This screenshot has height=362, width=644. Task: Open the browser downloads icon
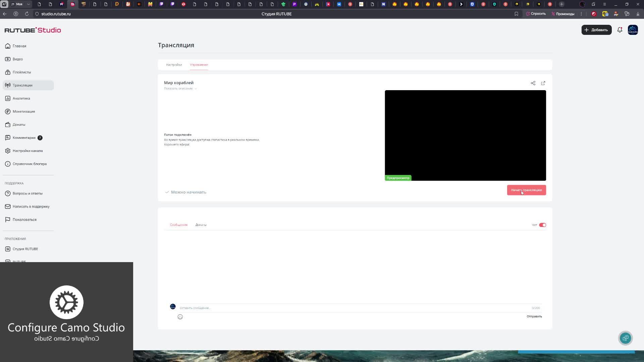click(x=638, y=14)
